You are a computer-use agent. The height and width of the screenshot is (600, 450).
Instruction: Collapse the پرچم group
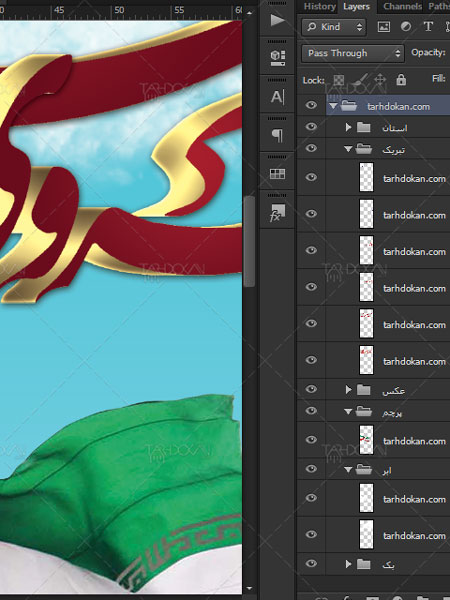pyautogui.click(x=348, y=412)
